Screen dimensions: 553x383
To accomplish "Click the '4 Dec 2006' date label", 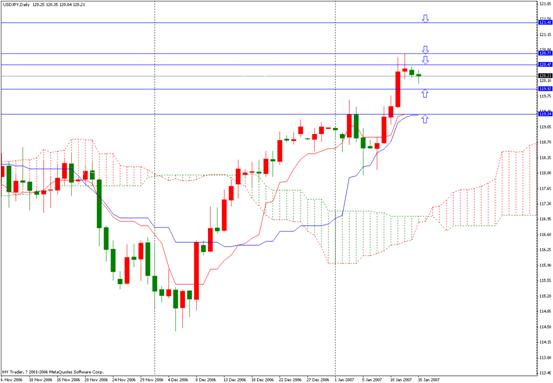I will [178, 380].
